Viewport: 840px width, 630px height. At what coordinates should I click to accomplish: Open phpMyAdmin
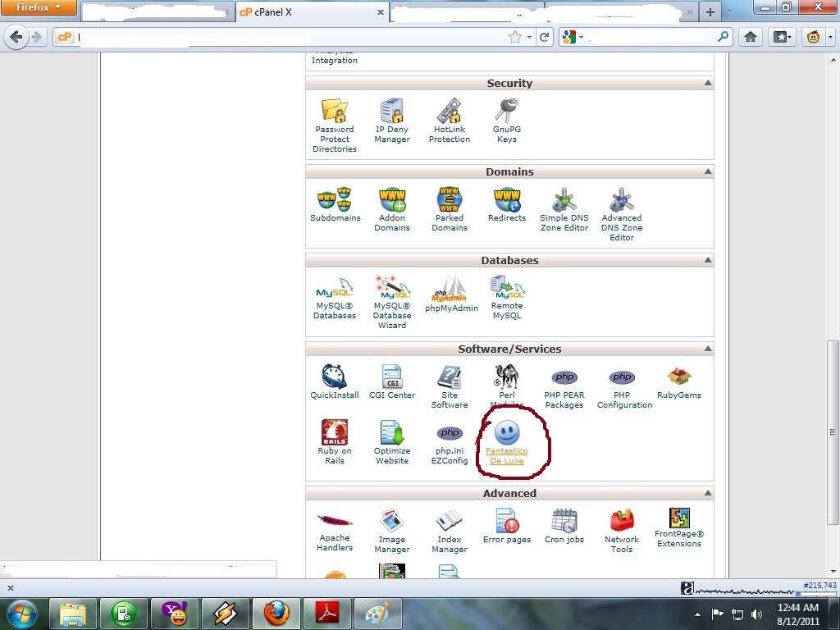[451, 294]
